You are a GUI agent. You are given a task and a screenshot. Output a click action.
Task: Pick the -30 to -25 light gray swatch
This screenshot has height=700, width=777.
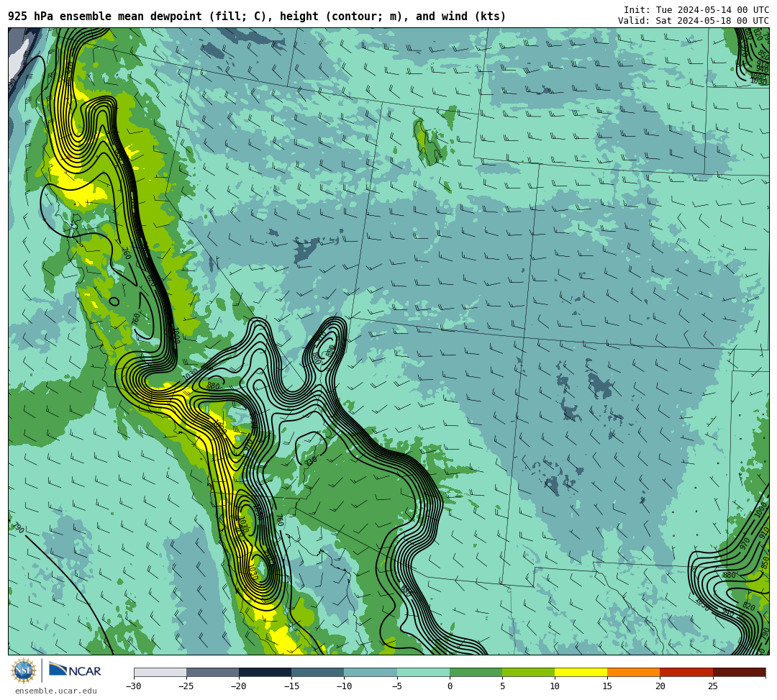pos(160,672)
